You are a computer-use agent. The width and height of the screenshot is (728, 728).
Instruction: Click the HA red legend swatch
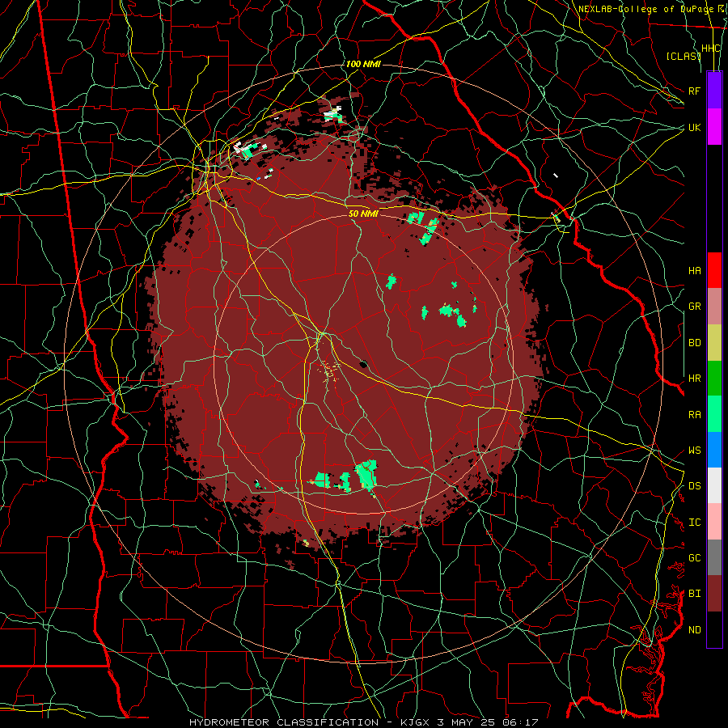[x=714, y=270]
